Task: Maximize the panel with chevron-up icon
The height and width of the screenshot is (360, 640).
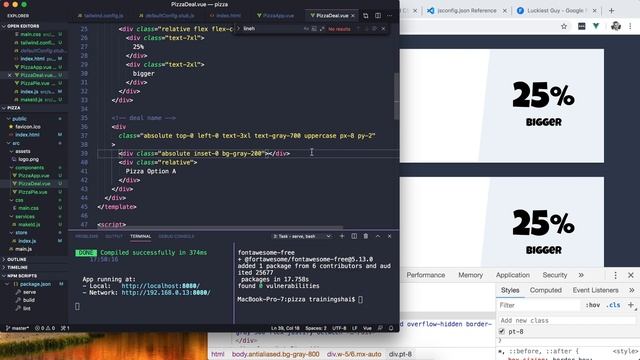Action: pyautogui.click(x=378, y=236)
